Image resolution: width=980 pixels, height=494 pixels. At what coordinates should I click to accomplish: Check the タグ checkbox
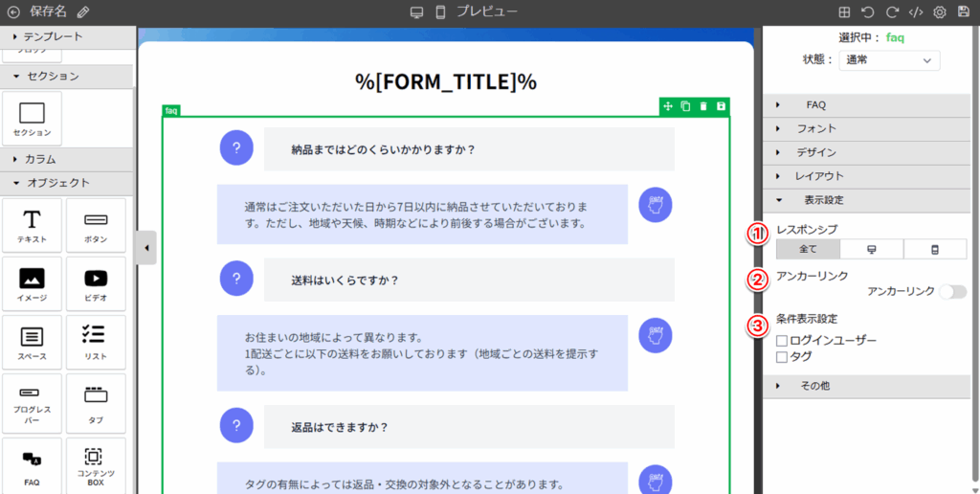(782, 356)
